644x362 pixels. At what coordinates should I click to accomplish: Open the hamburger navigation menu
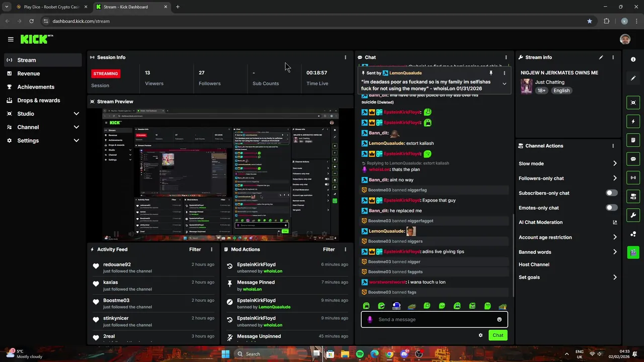11,39
